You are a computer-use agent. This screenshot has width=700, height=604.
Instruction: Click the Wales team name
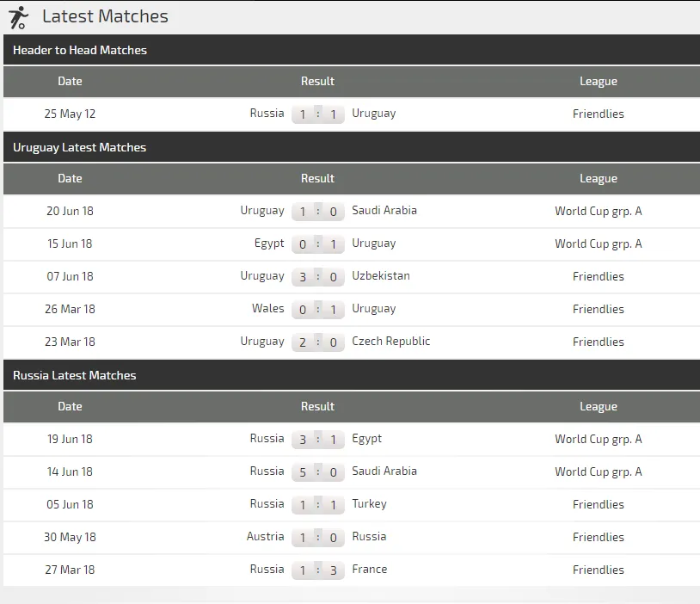(x=267, y=309)
